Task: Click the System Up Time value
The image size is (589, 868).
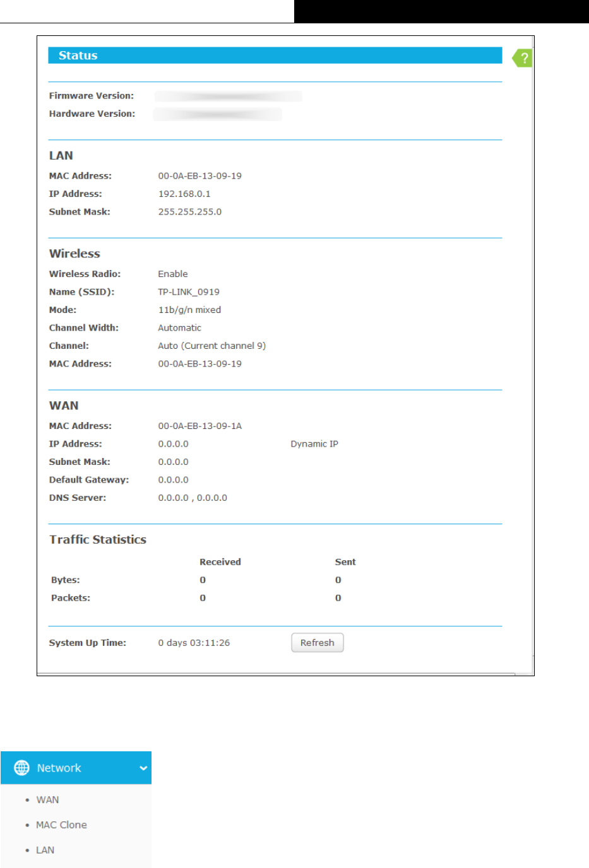Action: point(194,643)
